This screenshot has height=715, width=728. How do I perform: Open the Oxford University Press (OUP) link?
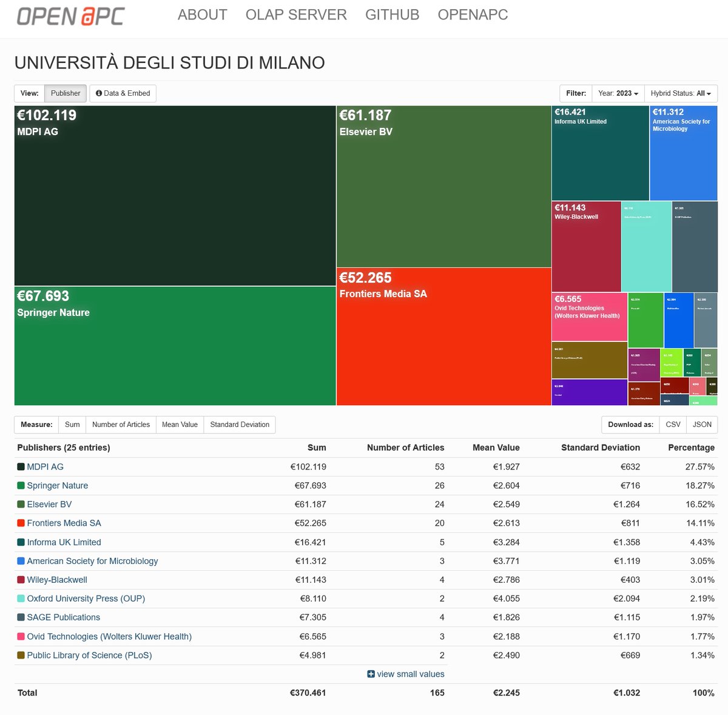click(x=86, y=599)
